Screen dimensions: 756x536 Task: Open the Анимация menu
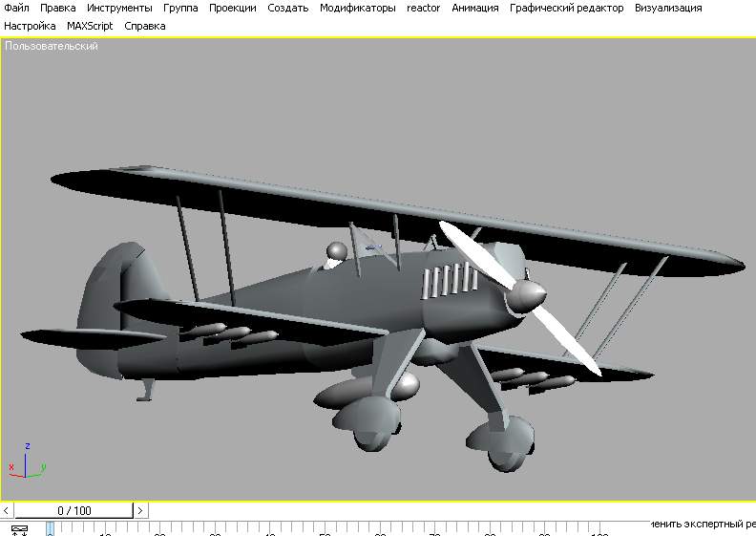tap(475, 9)
